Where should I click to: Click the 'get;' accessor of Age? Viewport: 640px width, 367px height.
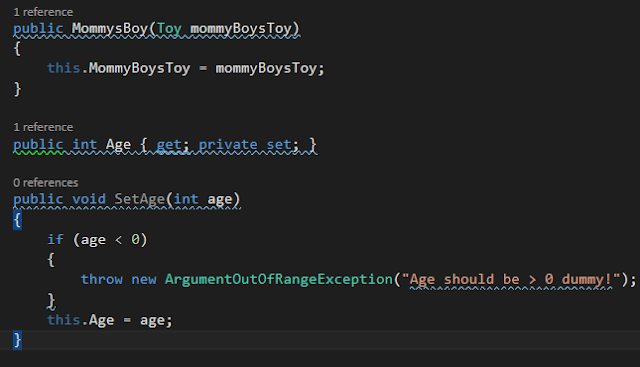point(173,145)
